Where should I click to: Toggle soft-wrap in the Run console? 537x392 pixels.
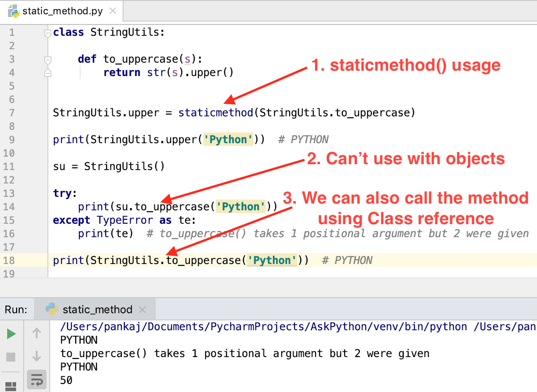[x=36, y=379]
